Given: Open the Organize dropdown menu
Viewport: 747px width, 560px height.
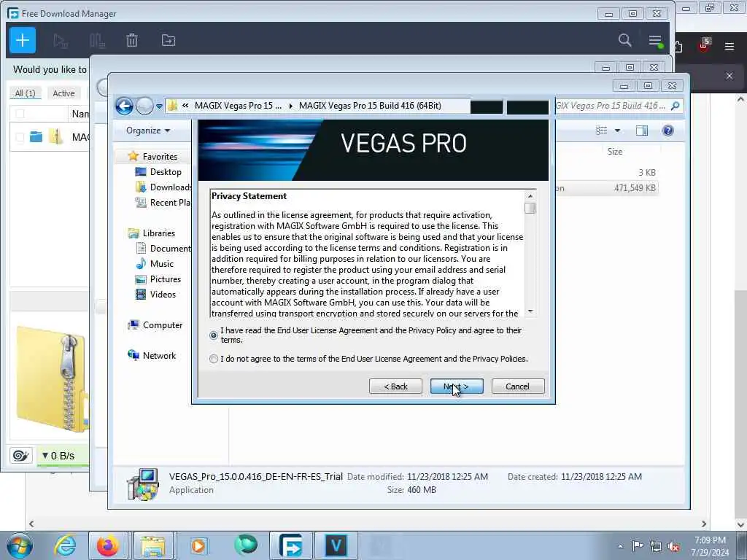Looking at the screenshot, I should click(x=147, y=131).
